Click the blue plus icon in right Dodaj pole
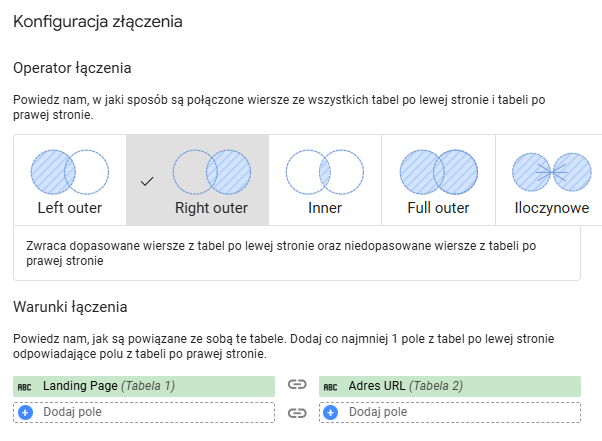This screenshot has height=441, width=602. click(x=332, y=411)
